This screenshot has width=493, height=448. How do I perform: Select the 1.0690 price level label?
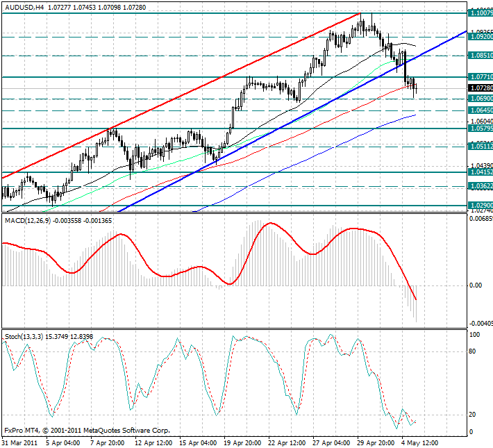(481, 99)
